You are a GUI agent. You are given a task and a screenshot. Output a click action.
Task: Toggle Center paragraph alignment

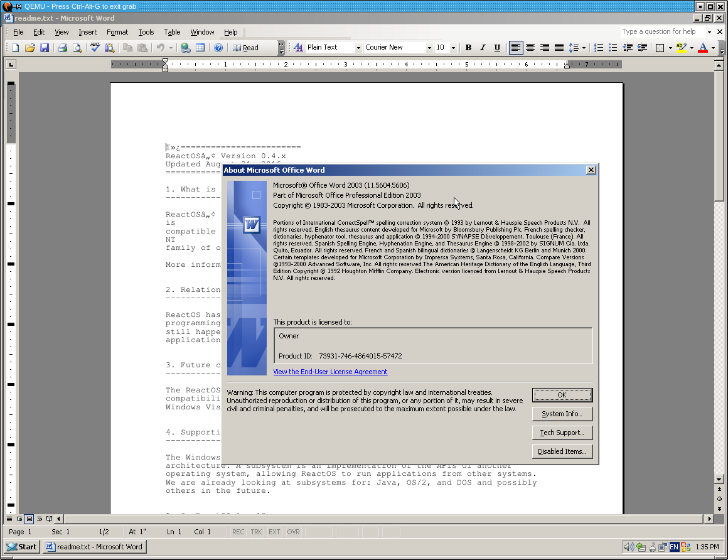pyautogui.click(x=530, y=48)
